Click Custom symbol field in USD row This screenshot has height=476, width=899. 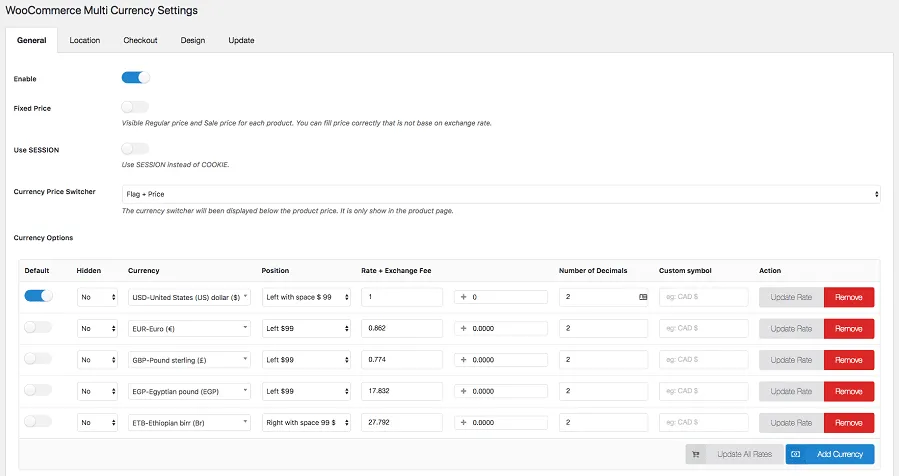[x=703, y=297]
